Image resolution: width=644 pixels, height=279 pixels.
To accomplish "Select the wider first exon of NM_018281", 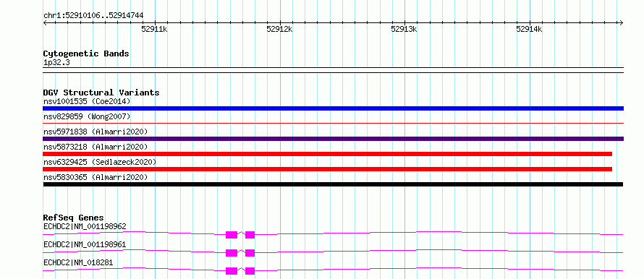I will coord(232,271).
